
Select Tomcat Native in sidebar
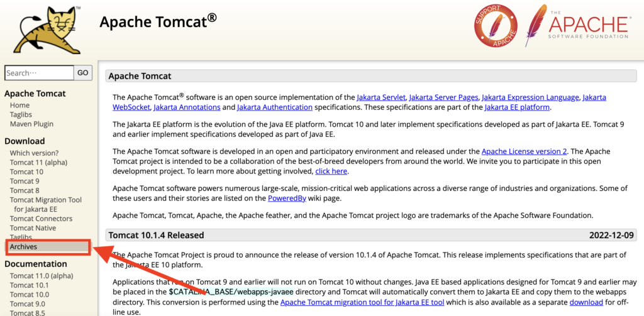(x=33, y=228)
